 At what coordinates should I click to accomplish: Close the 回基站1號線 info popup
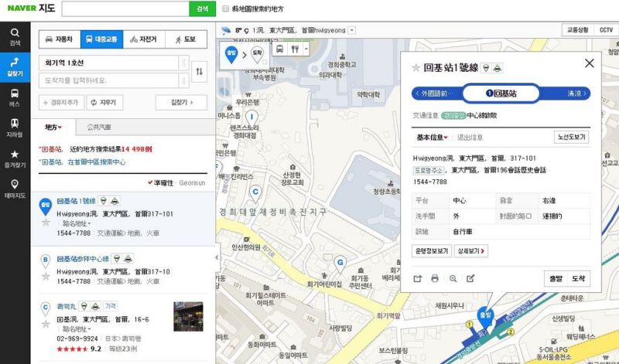point(590,63)
